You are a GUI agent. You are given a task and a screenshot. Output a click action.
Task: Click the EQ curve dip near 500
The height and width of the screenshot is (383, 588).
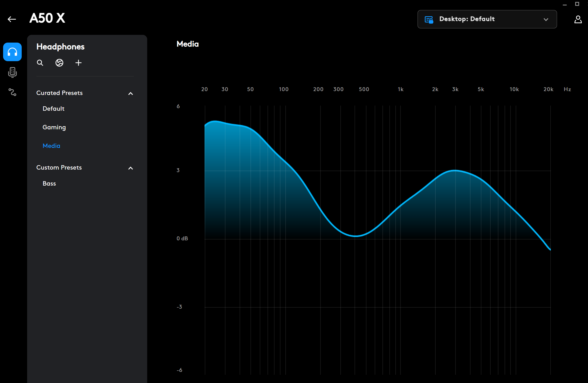point(355,236)
